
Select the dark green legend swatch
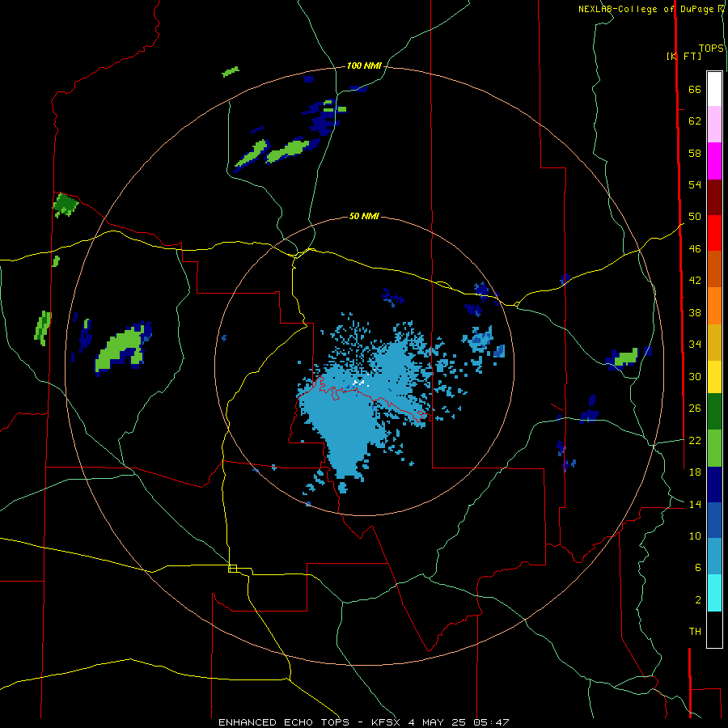click(x=714, y=412)
